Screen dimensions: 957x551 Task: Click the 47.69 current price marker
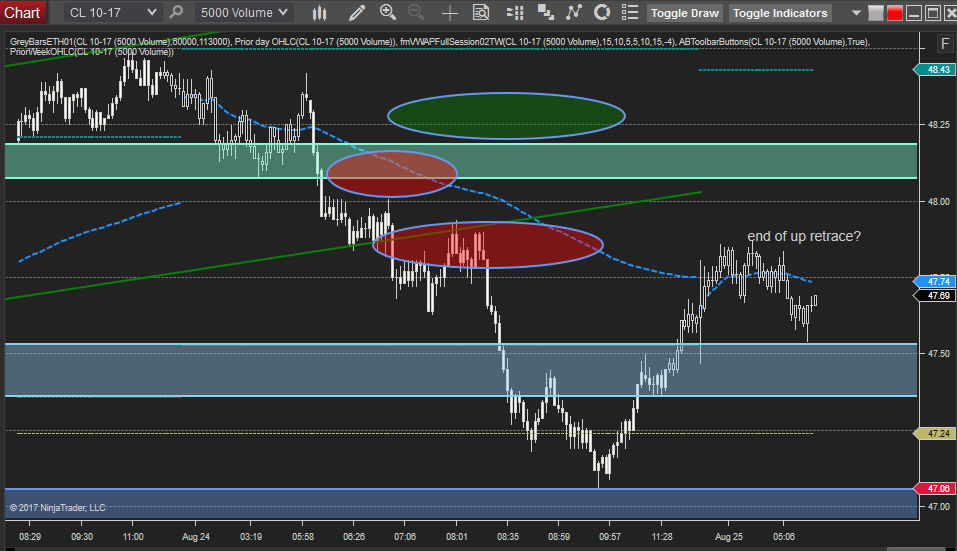tap(935, 295)
